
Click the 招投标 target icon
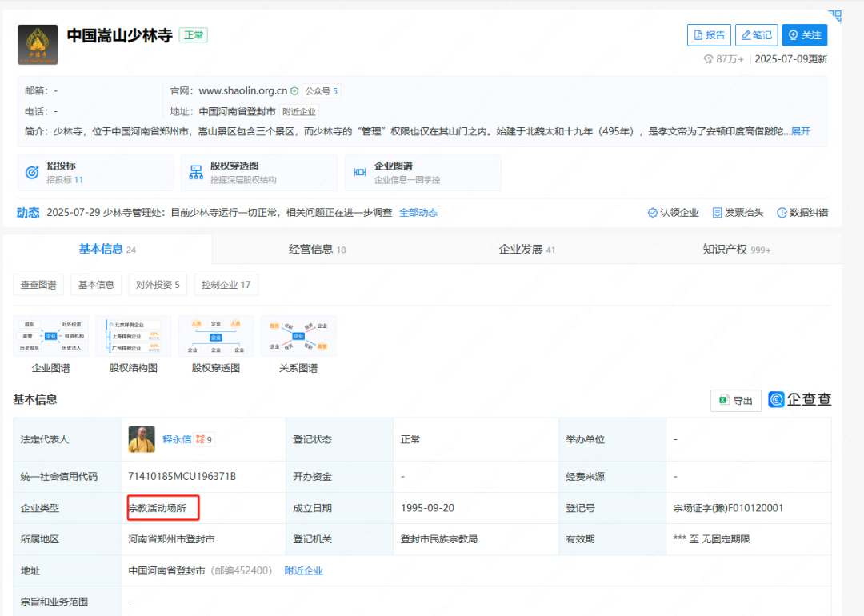coord(33,173)
